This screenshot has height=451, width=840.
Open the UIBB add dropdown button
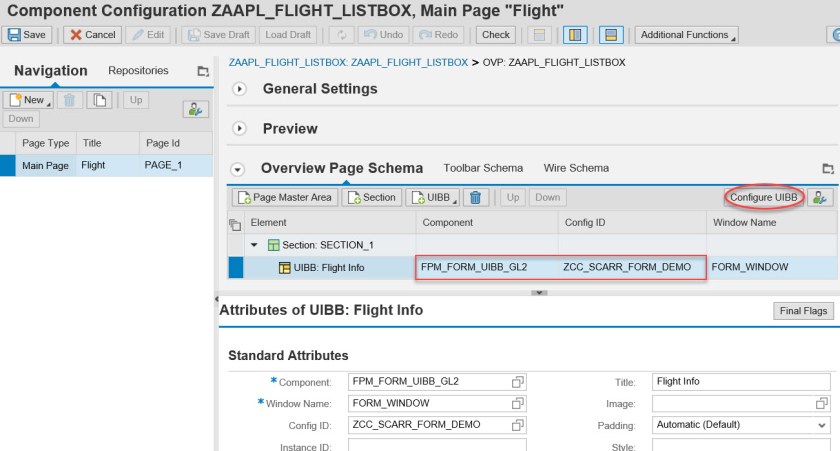point(433,198)
